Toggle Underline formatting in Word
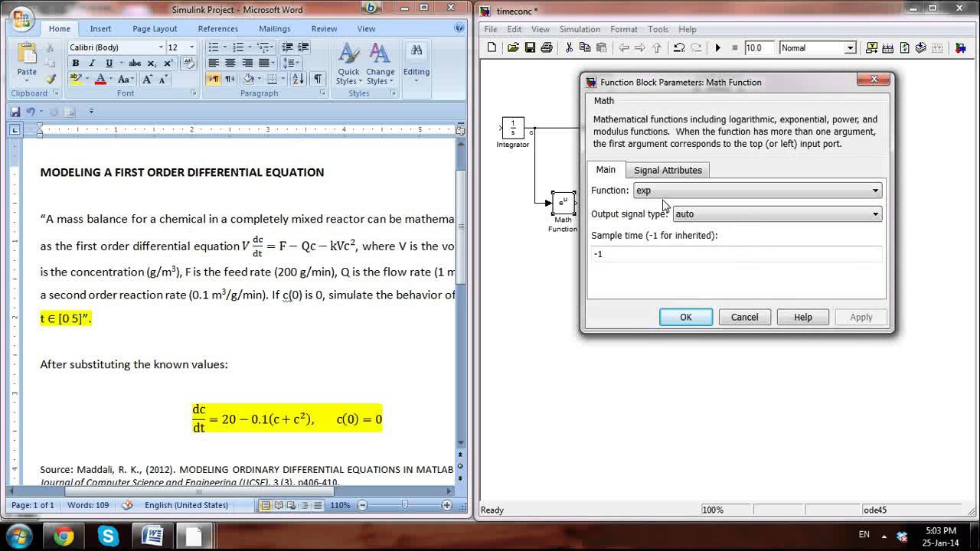 (109, 64)
